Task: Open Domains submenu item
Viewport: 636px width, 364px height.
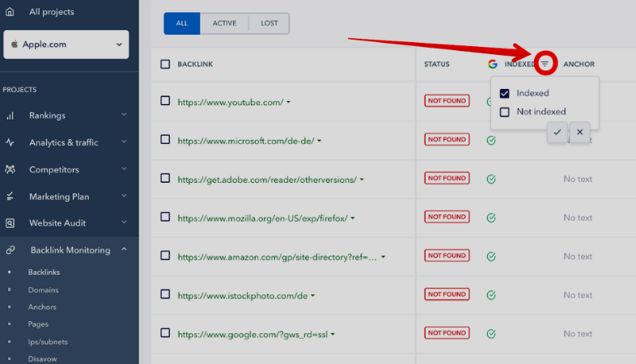Action: click(x=44, y=290)
